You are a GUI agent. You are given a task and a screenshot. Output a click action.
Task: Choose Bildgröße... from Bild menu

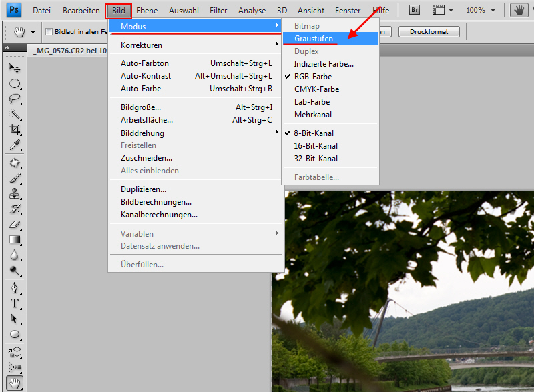141,107
